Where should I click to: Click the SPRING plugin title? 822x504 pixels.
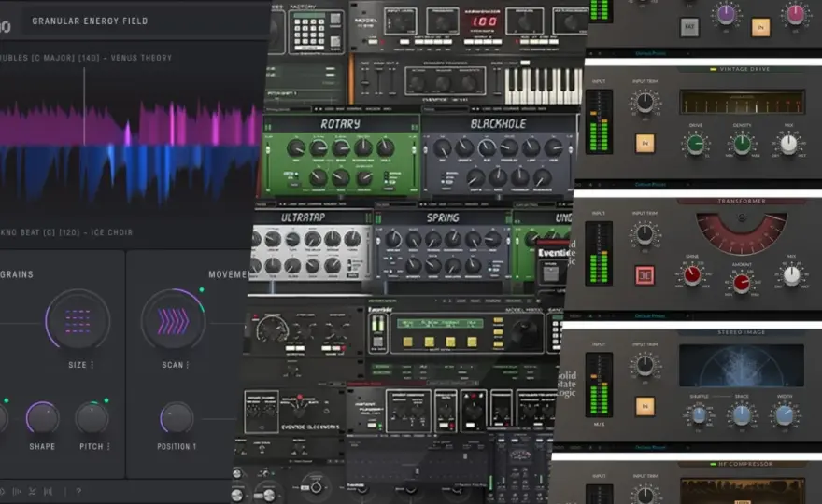point(443,217)
